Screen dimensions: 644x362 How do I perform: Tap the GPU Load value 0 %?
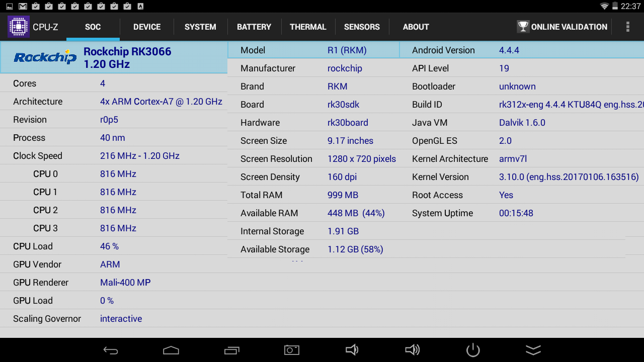[107, 301]
